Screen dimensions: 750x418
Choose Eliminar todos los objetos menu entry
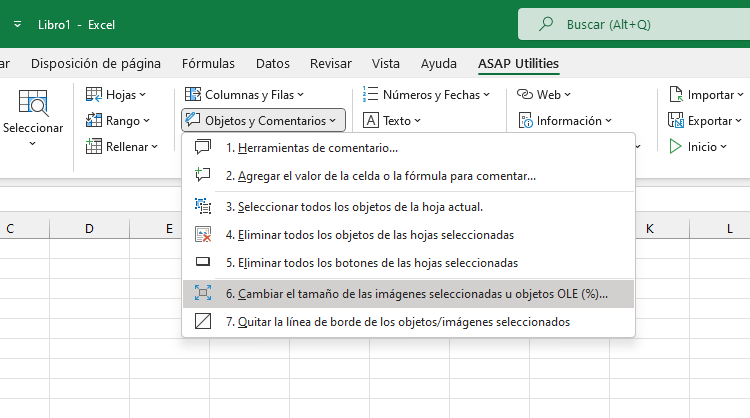[x=408, y=235]
